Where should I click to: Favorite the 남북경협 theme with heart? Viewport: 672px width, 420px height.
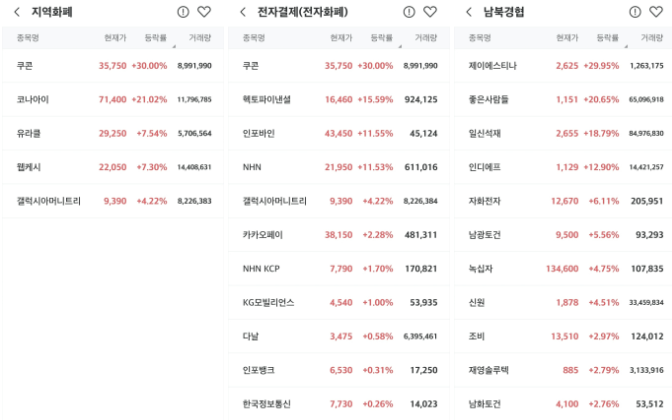[656, 12]
